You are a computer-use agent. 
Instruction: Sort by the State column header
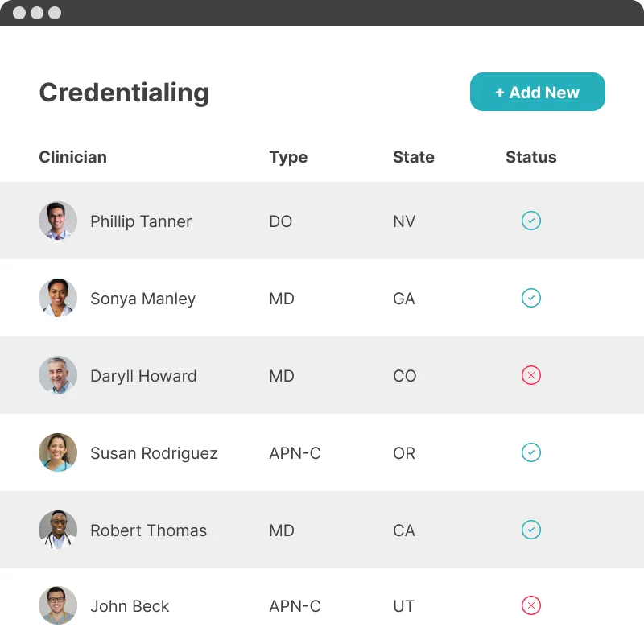[413, 157]
